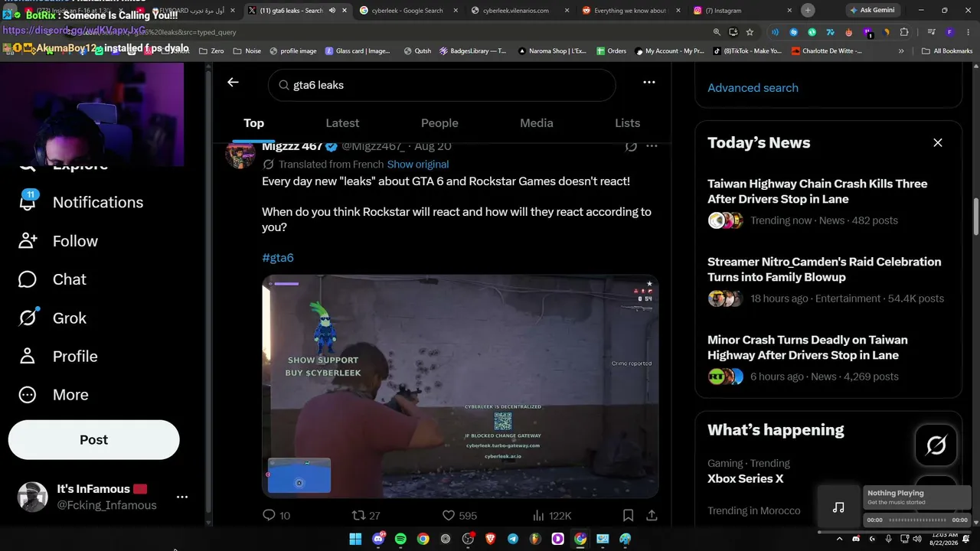This screenshot has width=980, height=551.
Task: Open the Chrome profile avatar
Action: point(949,32)
